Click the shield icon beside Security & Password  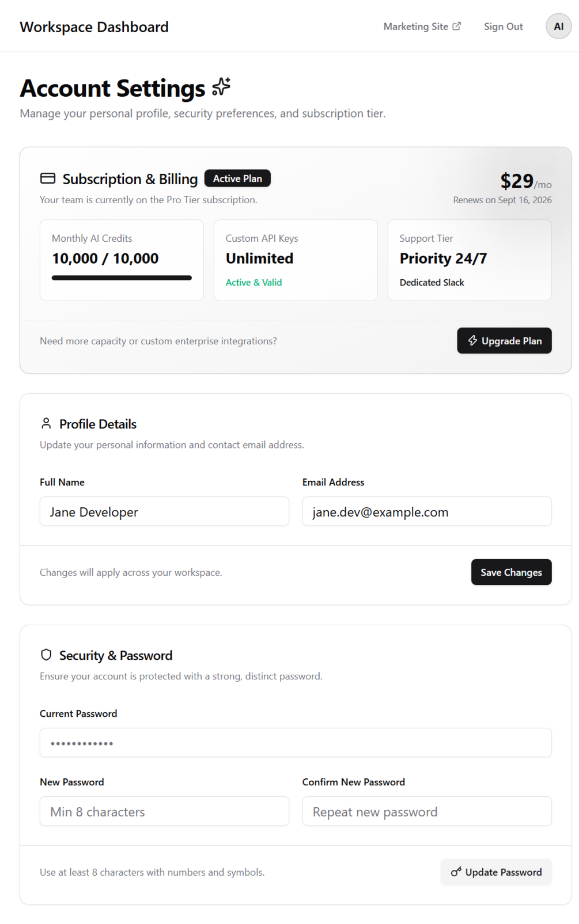(46, 655)
